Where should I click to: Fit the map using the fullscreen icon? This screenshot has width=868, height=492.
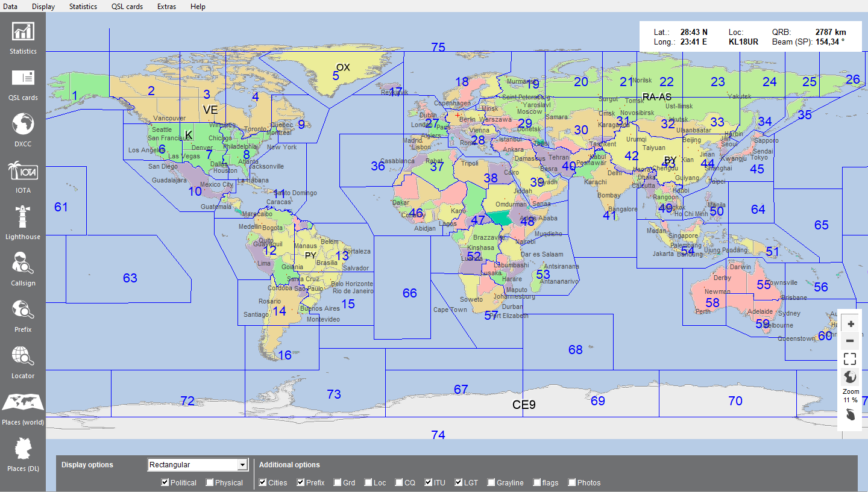(x=851, y=359)
